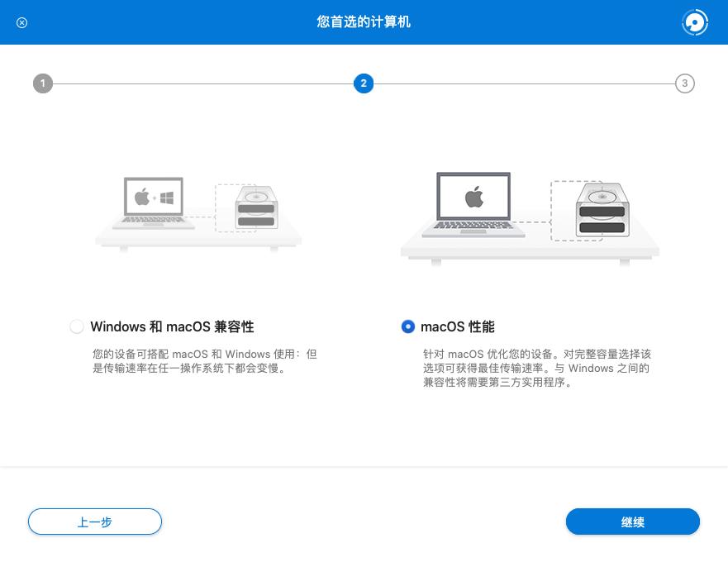728x562 pixels.
Task: Click the macOS 性能 label text
Action: click(458, 326)
